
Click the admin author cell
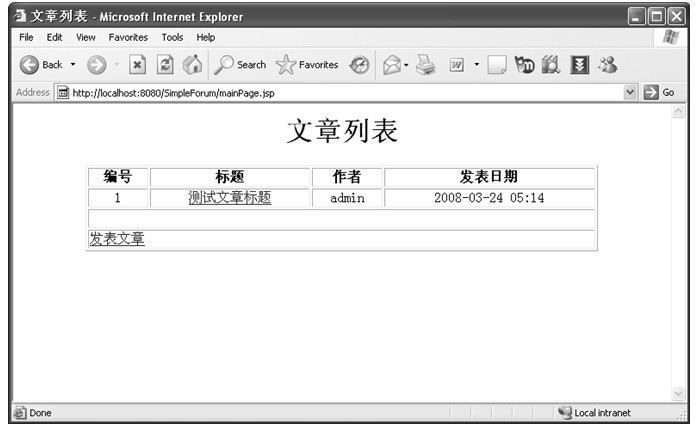pos(347,198)
